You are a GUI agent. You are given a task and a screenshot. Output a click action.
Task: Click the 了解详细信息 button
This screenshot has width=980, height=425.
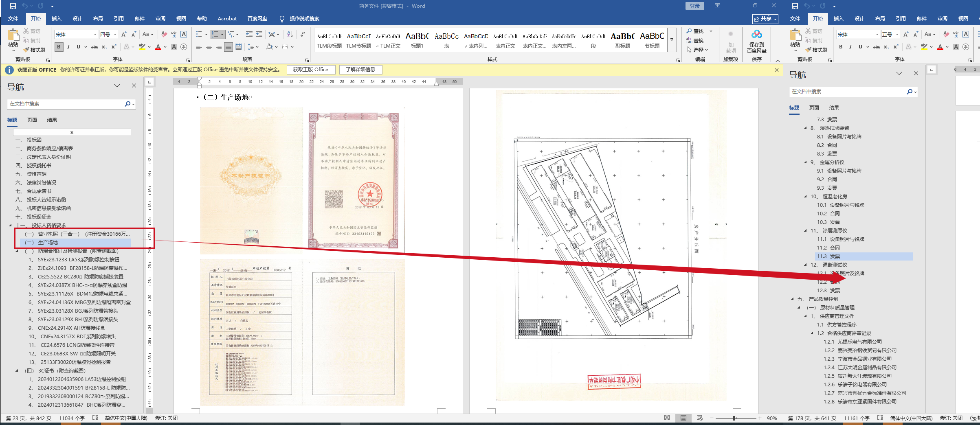click(360, 70)
